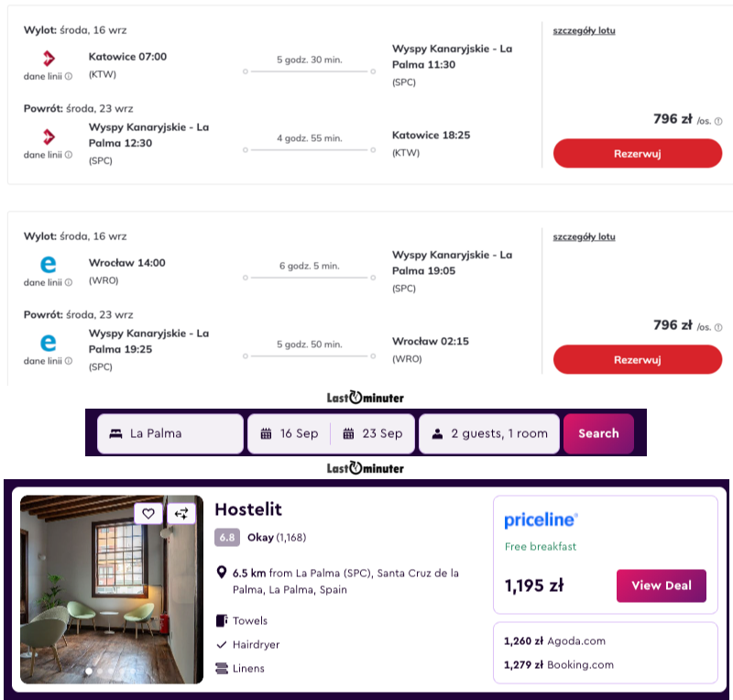
Task: Click the red airline logo for Katowice departure
Action: (x=49, y=59)
